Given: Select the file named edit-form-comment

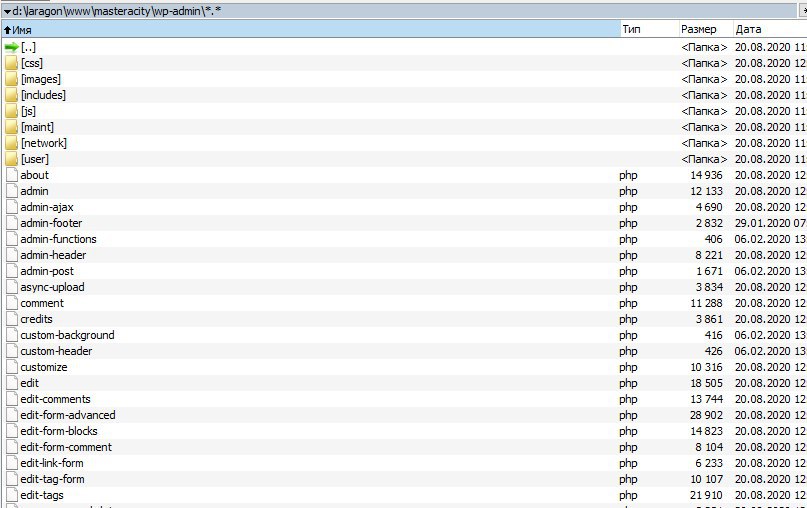Looking at the screenshot, I should (x=66, y=447).
